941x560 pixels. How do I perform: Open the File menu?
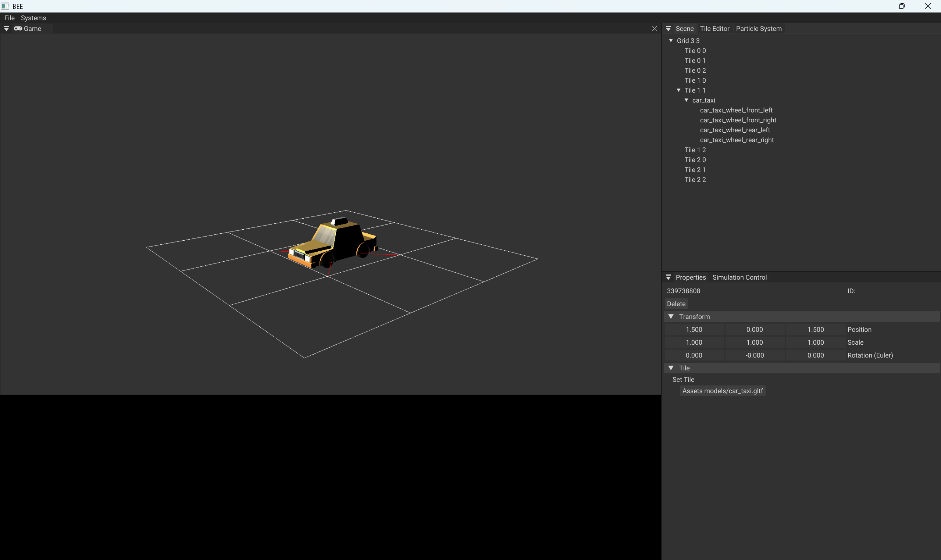10,18
